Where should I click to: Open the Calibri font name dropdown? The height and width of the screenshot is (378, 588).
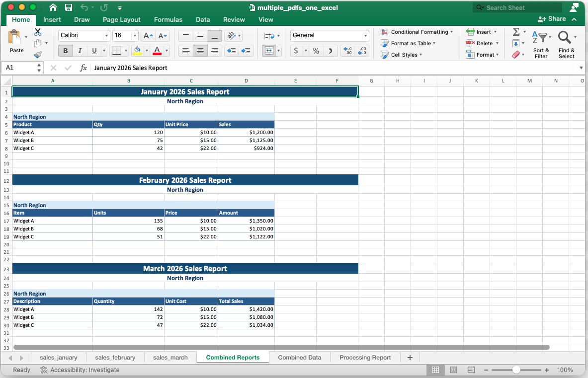pyautogui.click(x=106, y=36)
